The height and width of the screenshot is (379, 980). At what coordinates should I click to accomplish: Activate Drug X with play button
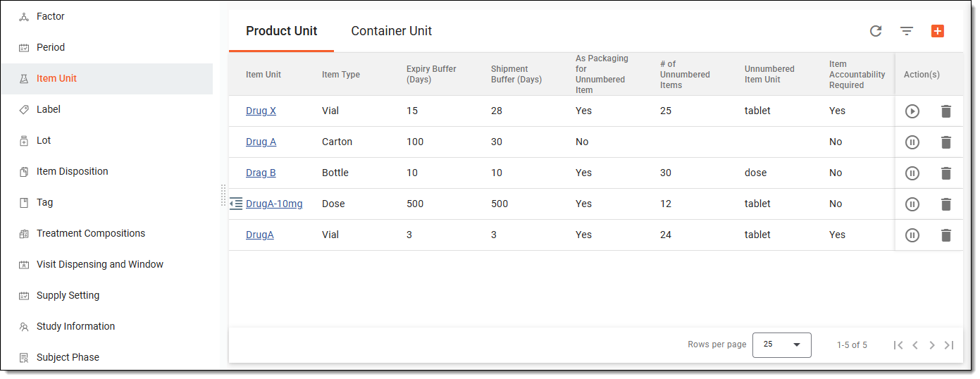(x=912, y=111)
